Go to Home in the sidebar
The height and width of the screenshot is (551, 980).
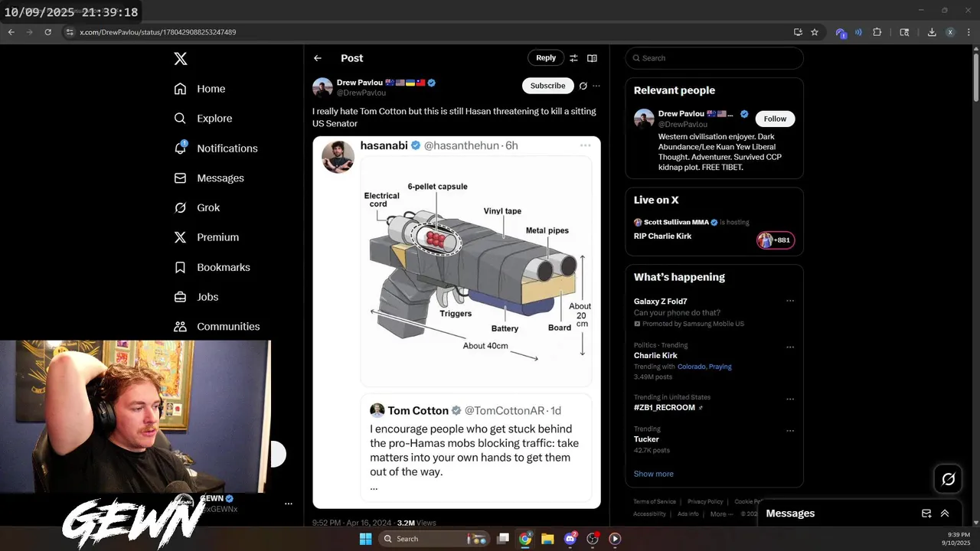coord(200,89)
